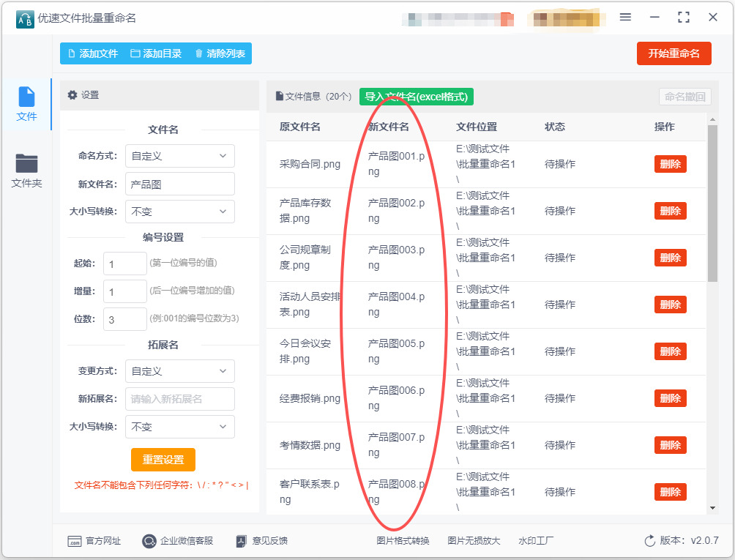Clear the list with 清除列表 trash icon
Image resolution: width=735 pixels, height=560 pixels.
click(220, 53)
